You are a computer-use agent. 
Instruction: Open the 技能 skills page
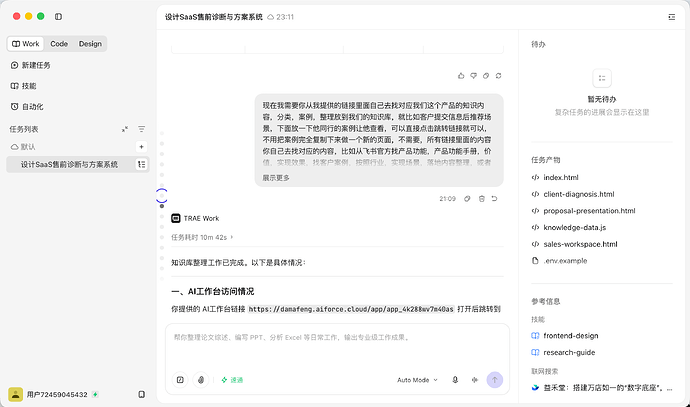[x=23, y=86]
